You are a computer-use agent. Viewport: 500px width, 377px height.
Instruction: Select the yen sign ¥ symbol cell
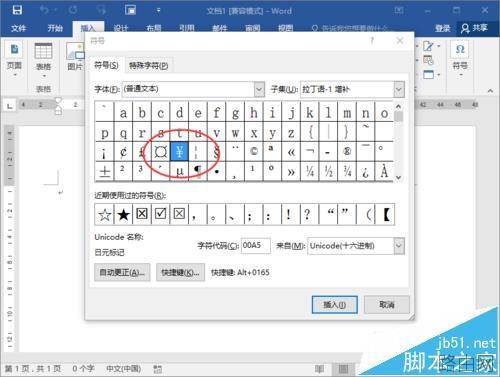click(x=180, y=152)
